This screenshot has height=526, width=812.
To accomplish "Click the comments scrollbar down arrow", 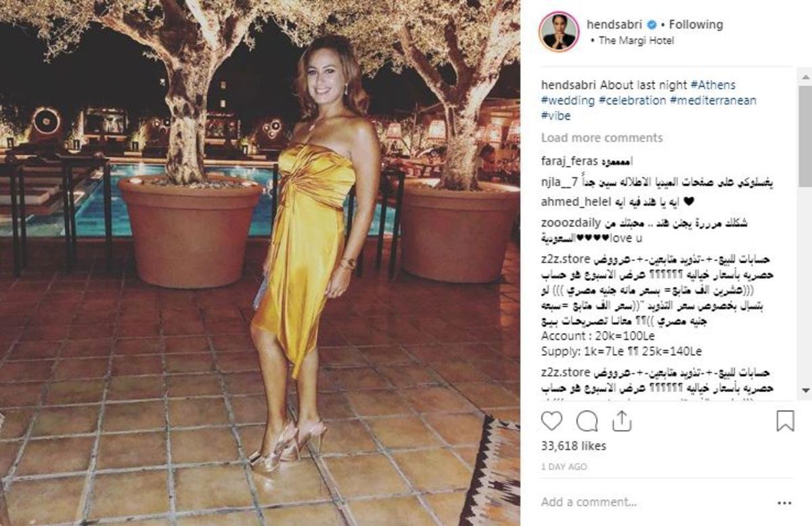I will click(x=805, y=391).
